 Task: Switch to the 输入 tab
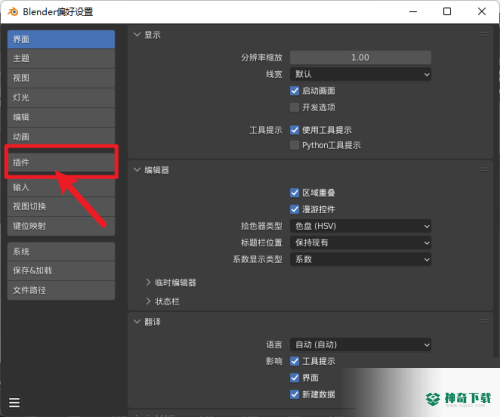coord(61,187)
